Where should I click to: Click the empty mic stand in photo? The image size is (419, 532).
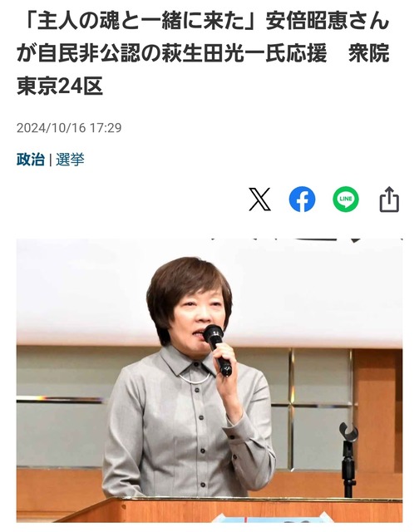click(x=348, y=460)
